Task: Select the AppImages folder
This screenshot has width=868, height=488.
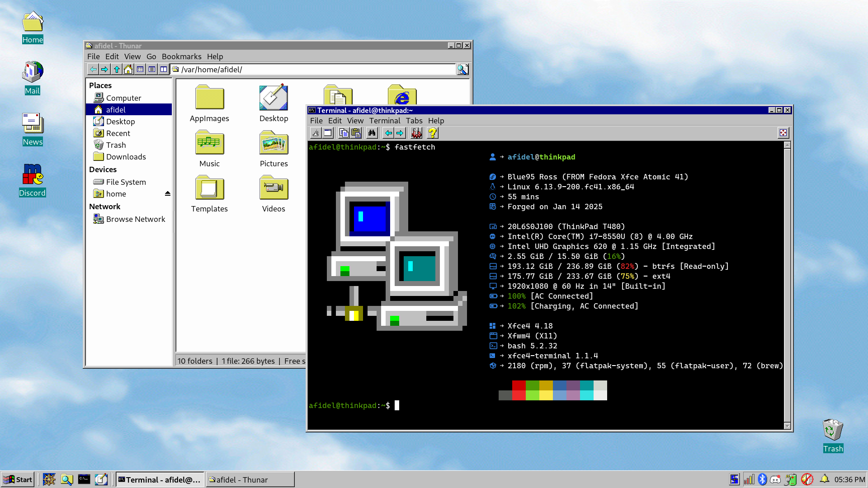Action: 209,103
